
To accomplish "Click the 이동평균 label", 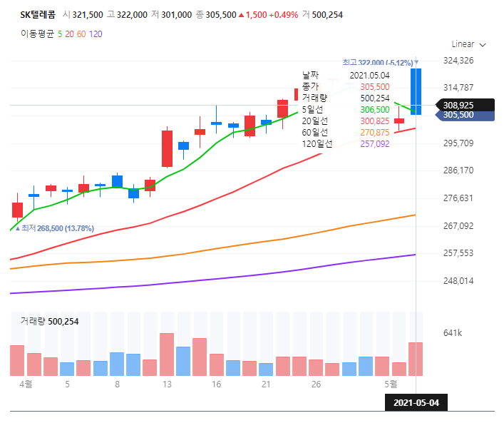I will [x=37, y=34].
